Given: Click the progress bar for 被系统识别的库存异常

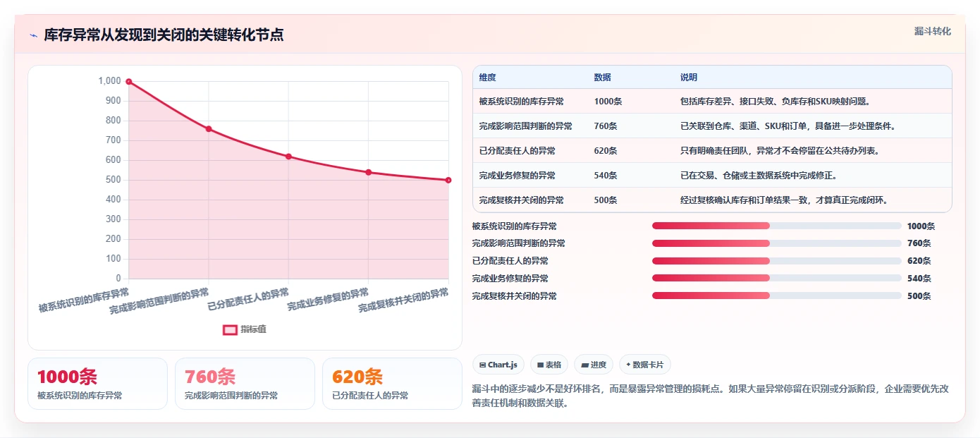Looking at the screenshot, I should [776, 226].
